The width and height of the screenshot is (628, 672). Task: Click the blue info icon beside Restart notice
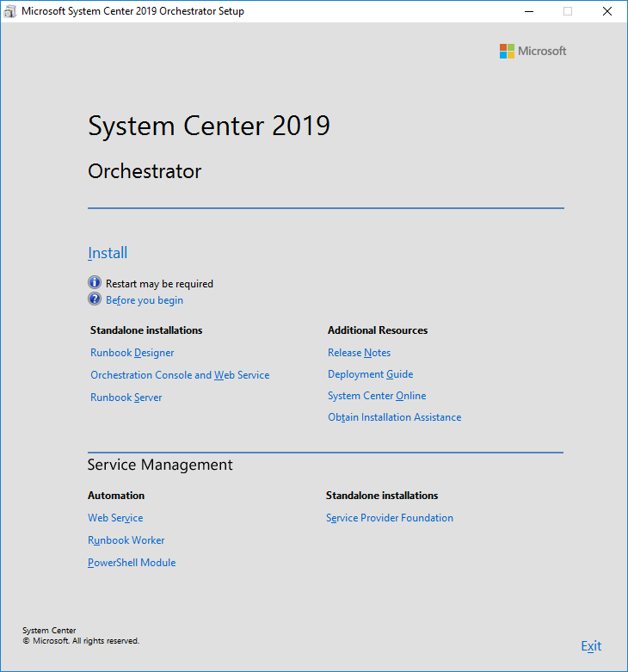(x=95, y=283)
